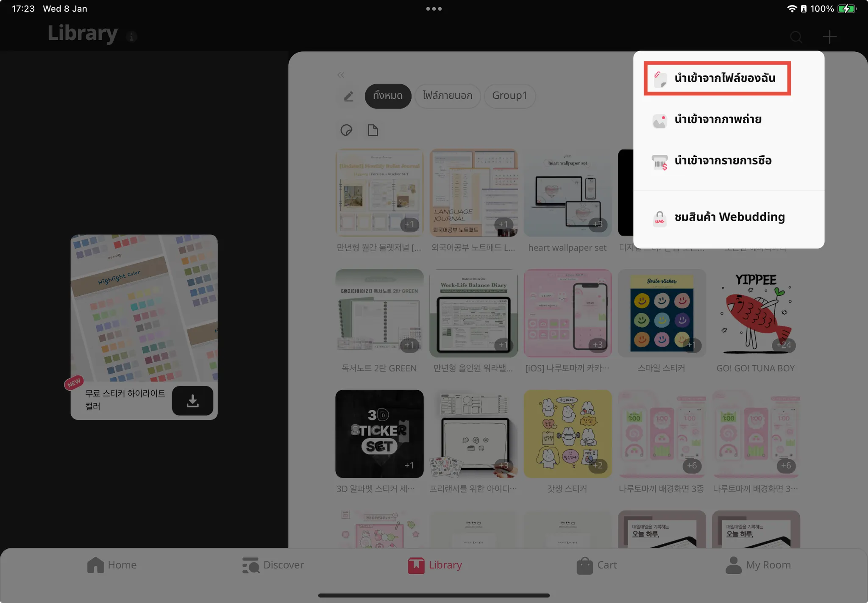The height and width of the screenshot is (603, 868).
Task: Tap the plus add button
Action: [829, 37]
